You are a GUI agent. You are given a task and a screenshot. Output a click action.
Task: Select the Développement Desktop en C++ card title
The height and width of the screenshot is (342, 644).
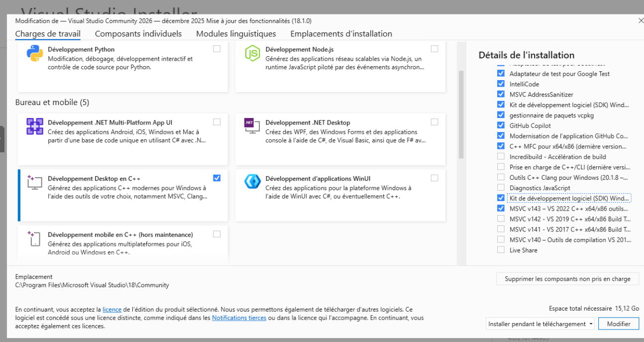(x=94, y=179)
